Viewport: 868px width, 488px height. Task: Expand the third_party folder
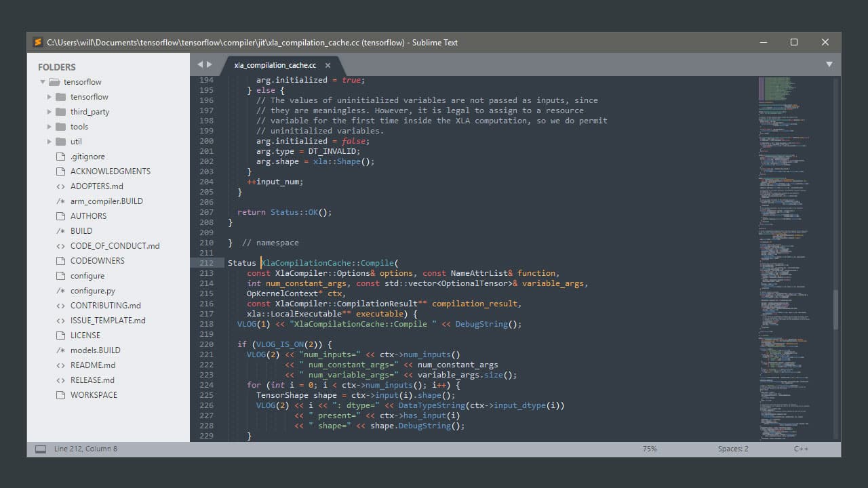point(49,111)
